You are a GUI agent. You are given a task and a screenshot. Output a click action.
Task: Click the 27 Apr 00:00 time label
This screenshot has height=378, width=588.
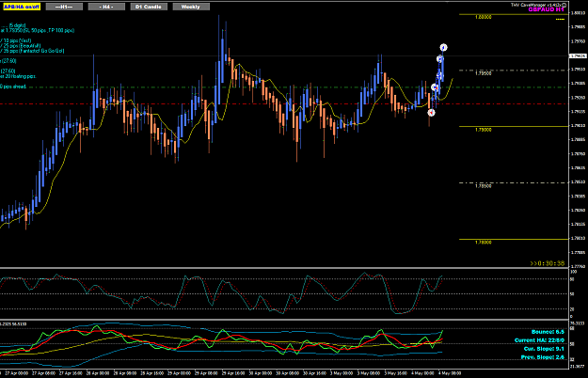(17, 373)
